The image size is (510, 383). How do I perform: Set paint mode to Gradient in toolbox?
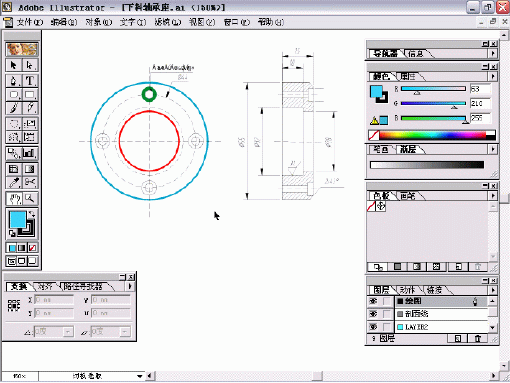[22, 248]
